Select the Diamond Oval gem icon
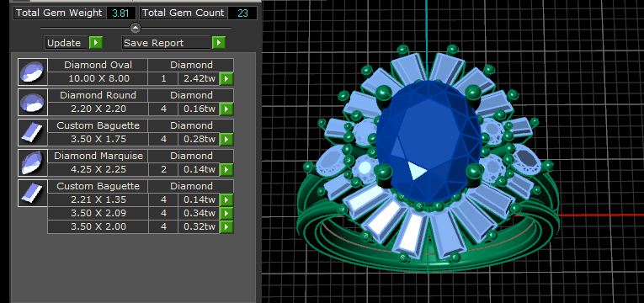Viewport: 644px width, 303px height. [x=33, y=72]
